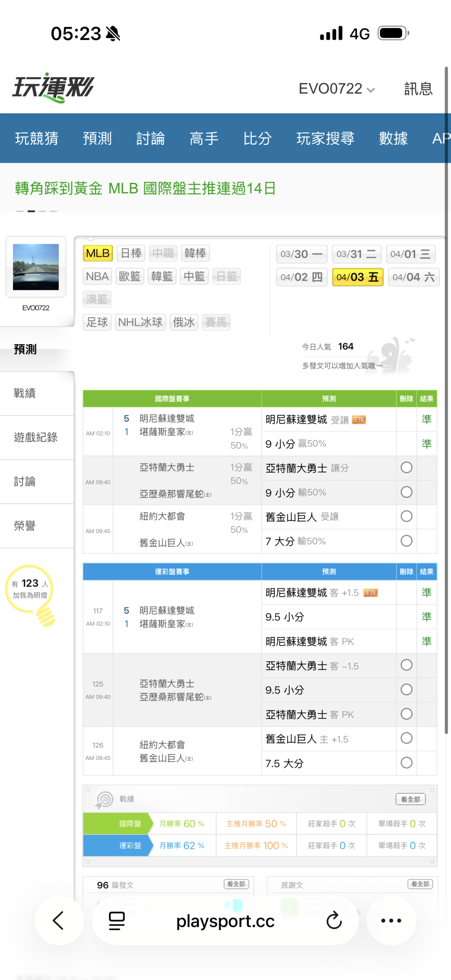Select delete circle for 7.5 大分
Image resolution: width=451 pixels, height=980 pixels.
(x=406, y=763)
